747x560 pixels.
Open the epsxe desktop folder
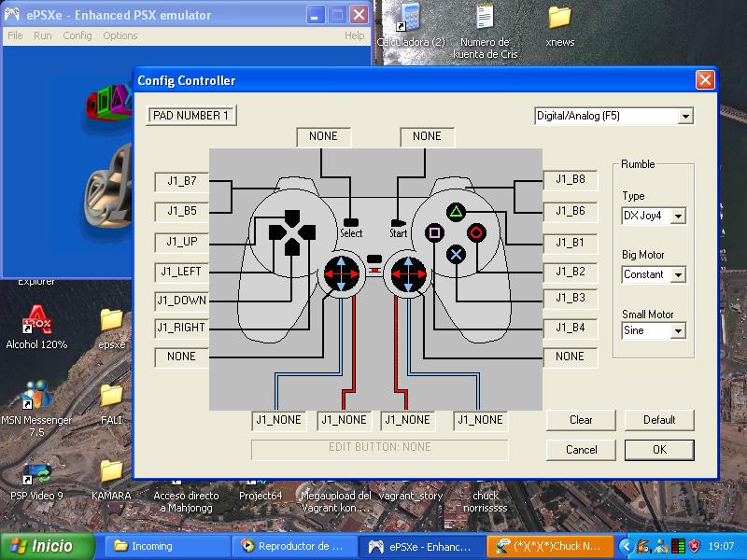click(111, 329)
